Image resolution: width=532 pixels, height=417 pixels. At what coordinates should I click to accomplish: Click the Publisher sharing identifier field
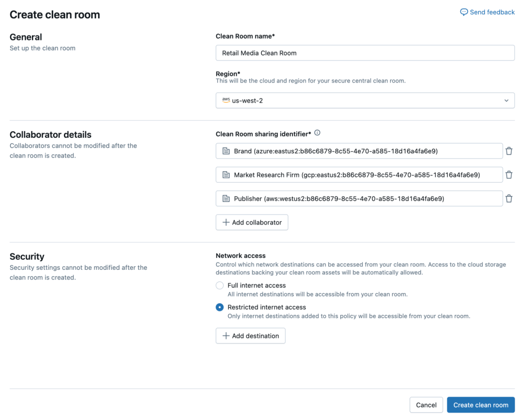tap(359, 199)
